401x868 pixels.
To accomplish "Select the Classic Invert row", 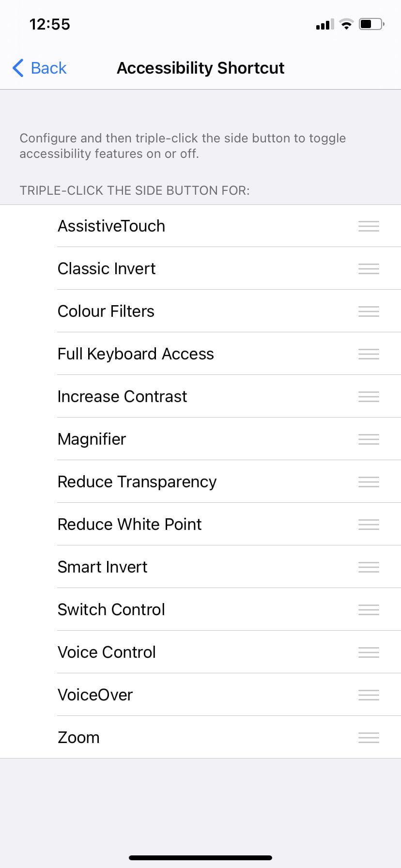I will point(107,269).
